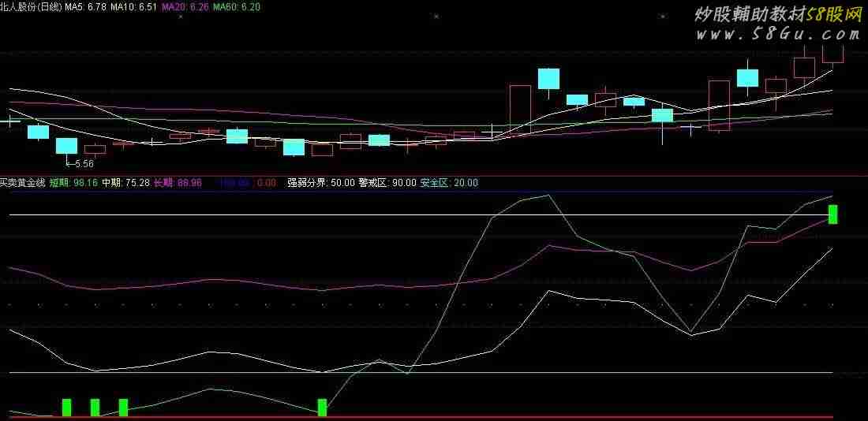Click the magenta MA20: 6.26 label
The width and height of the screenshot is (868, 421).
click(x=185, y=6)
